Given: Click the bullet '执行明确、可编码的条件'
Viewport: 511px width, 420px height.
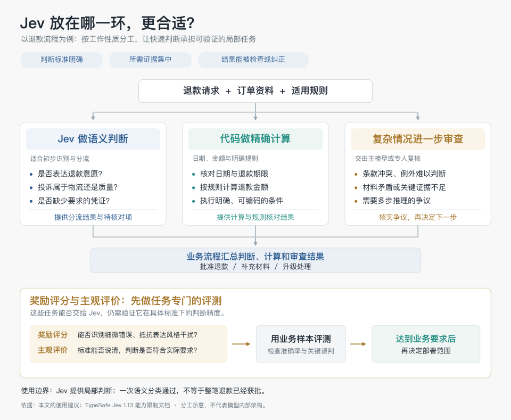Looking at the screenshot, I should pyautogui.click(x=242, y=201).
